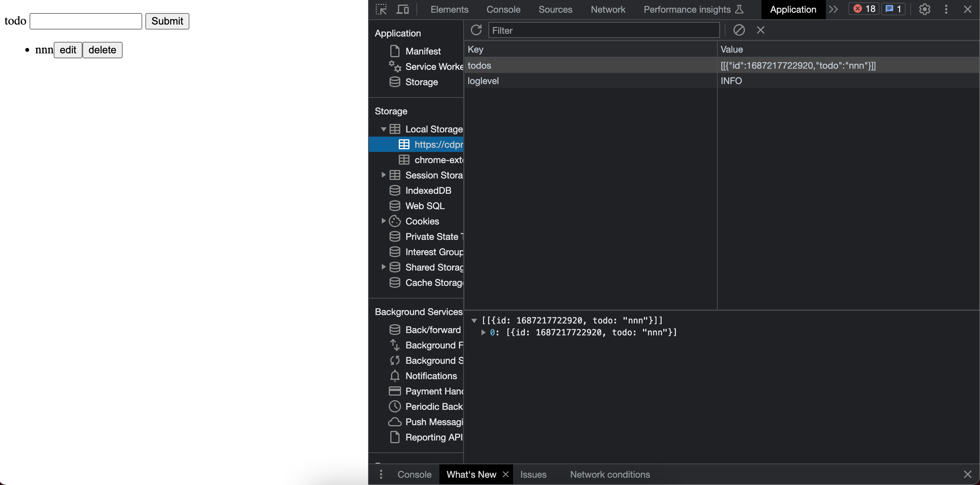
Task: Collapse the Local Storage tree node
Action: click(383, 129)
